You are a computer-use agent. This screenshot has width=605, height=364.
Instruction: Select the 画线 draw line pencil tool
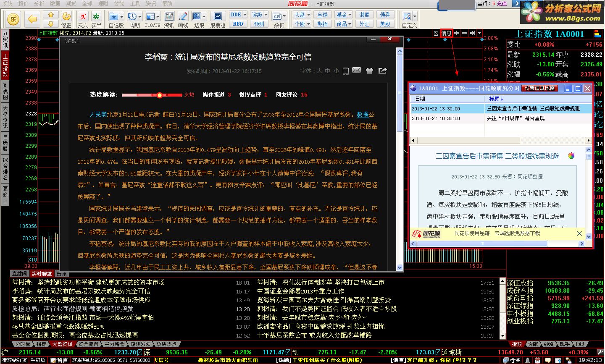pos(183,16)
